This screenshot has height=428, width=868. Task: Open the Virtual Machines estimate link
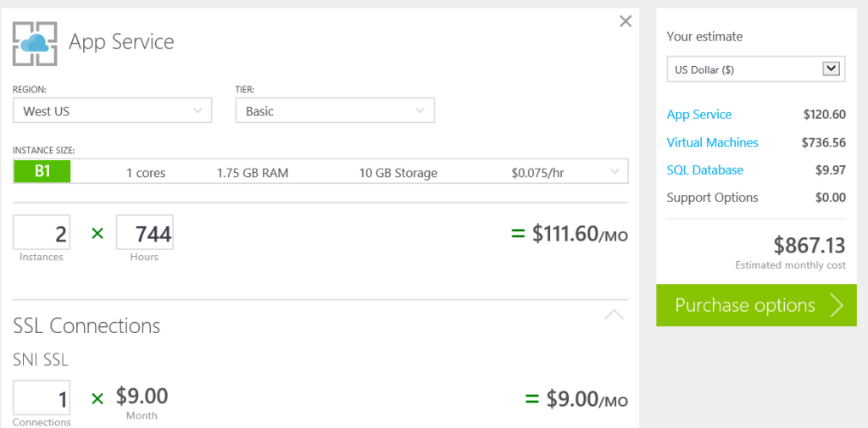pyautogui.click(x=712, y=142)
